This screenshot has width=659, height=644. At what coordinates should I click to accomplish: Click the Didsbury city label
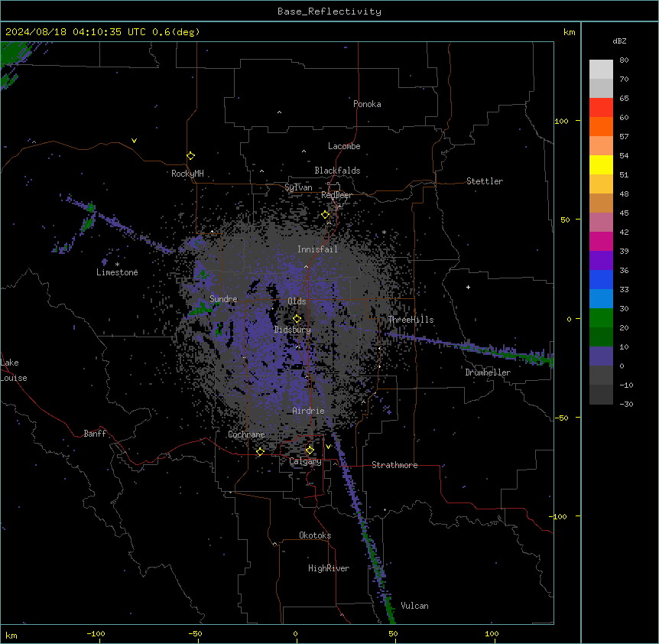click(x=293, y=330)
